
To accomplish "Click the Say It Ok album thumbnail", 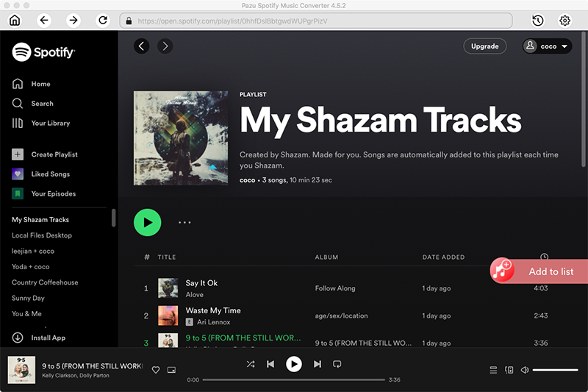I will coord(168,288).
